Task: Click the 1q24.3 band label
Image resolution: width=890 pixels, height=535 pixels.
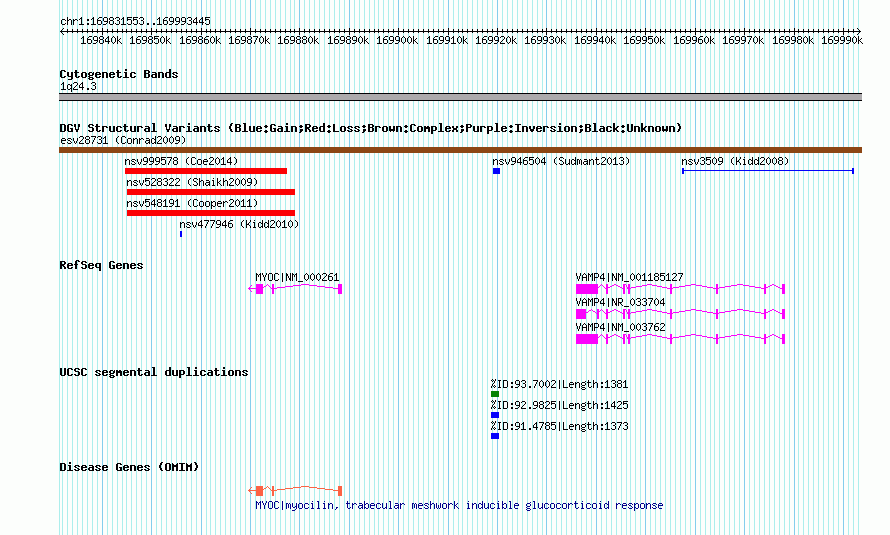Action: (78, 86)
